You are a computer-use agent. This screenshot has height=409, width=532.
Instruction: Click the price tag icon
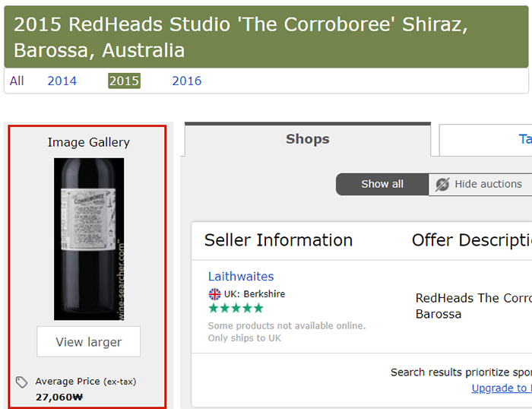pyautogui.click(x=22, y=382)
